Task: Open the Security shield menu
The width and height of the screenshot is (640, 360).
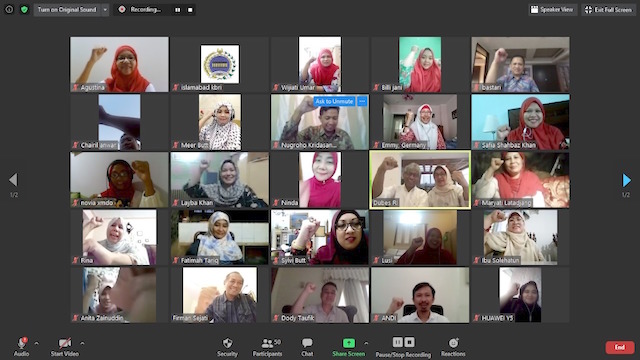Action: [x=227, y=347]
